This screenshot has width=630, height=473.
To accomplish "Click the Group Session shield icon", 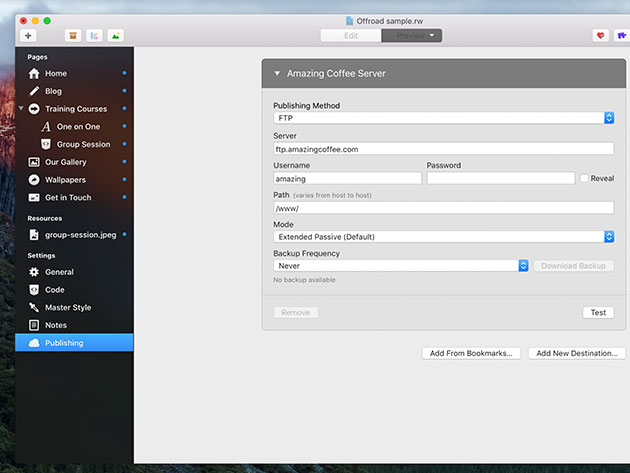I will pyautogui.click(x=46, y=144).
